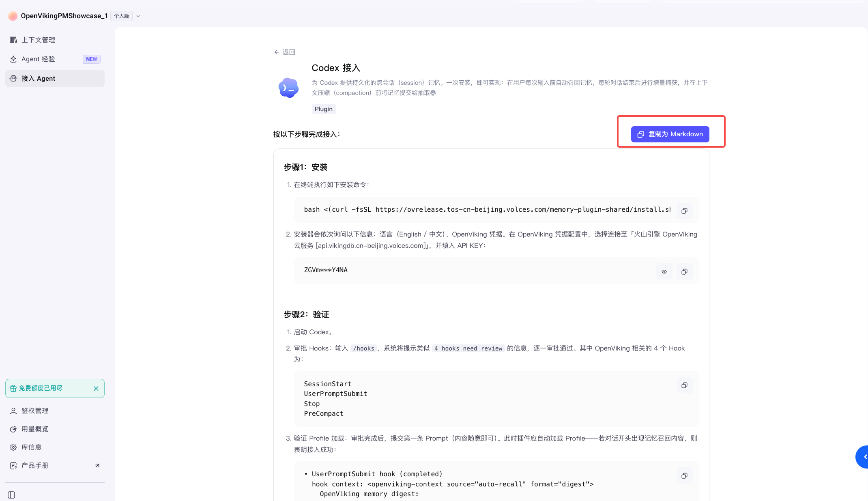
Task: Open 上下文管理 in the sidebar
Action: pos(55,40)
